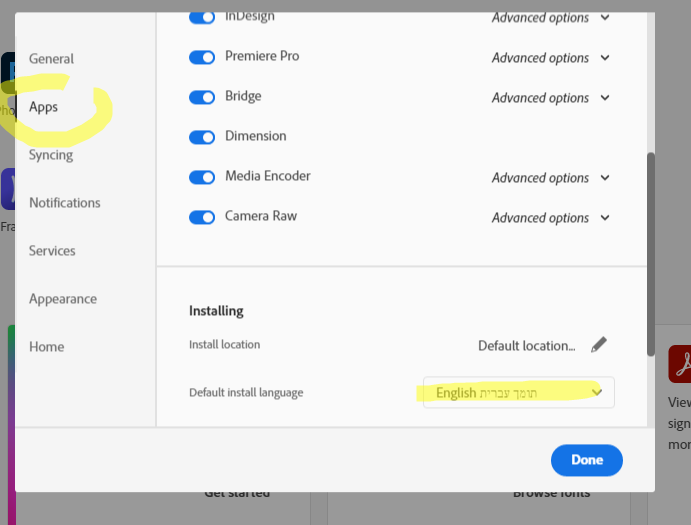The image size is (691, 525).
Task: Open the Services tab
Action: tap(54, 251)
